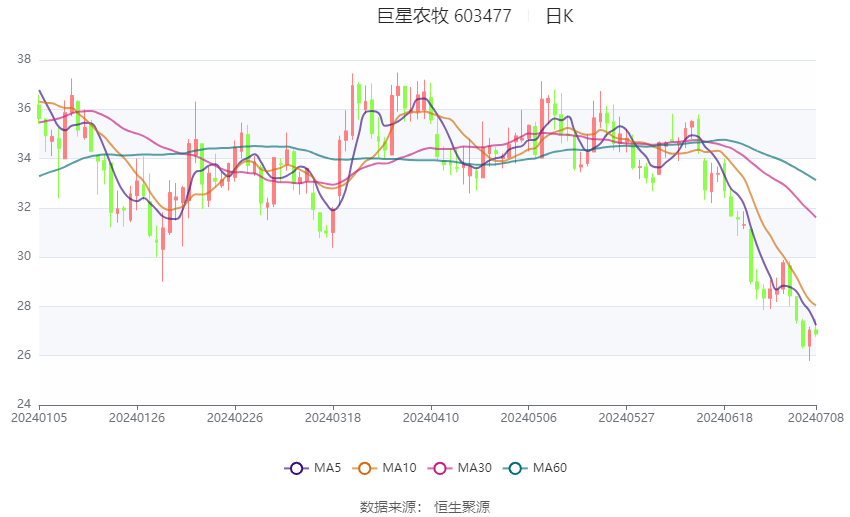Click the 36 price axis label
850x517 pixels.
24,108
